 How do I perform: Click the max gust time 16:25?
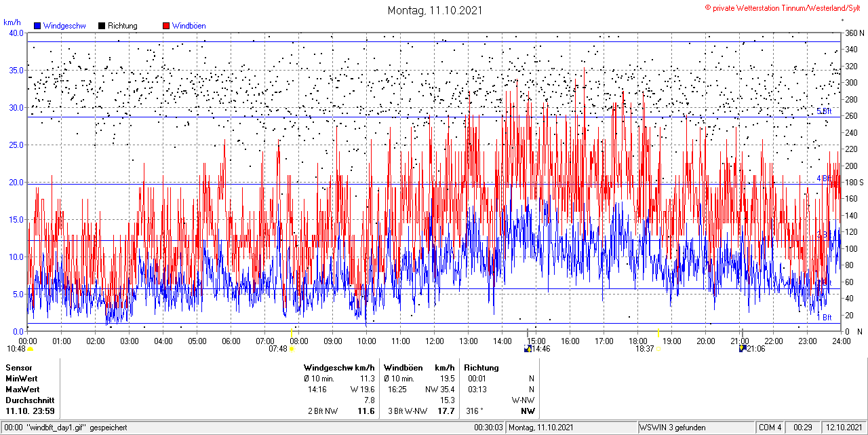pos(397,390)
